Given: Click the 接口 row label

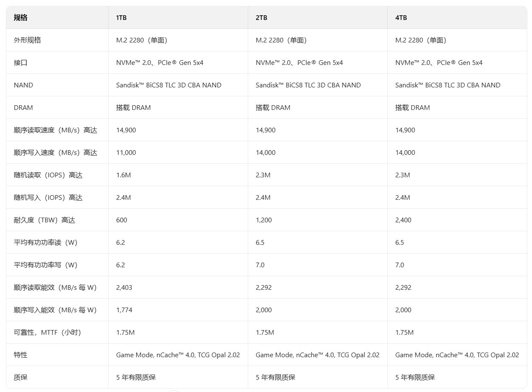Looking at the screenshot, I should 21,62.
